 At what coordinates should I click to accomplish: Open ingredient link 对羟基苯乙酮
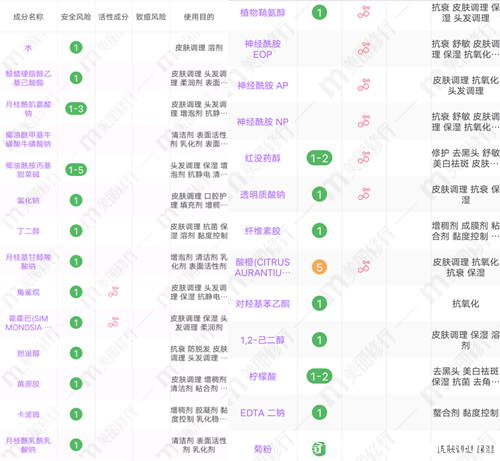263,304
